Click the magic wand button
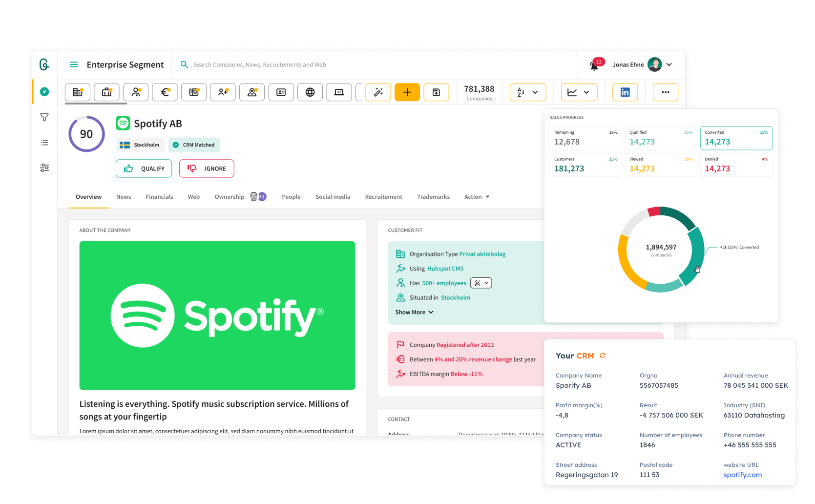This screenshot has width=815, height=504. pos(378,92)
